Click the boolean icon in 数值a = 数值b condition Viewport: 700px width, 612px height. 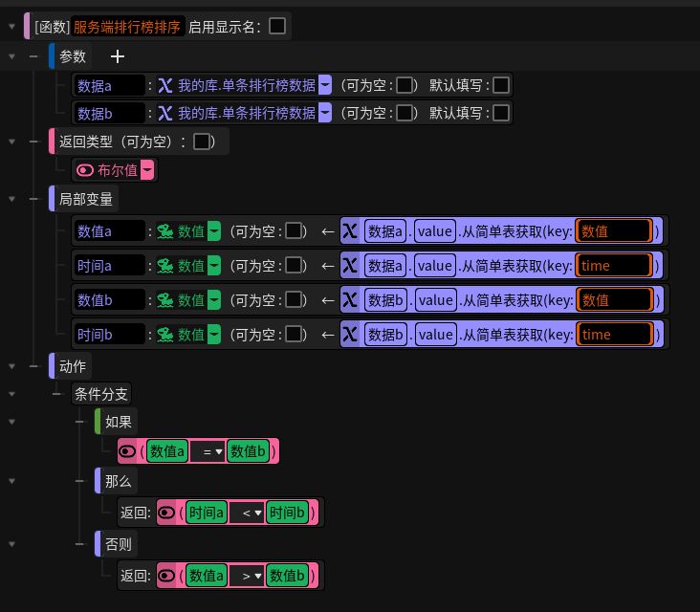coord(127,451)
